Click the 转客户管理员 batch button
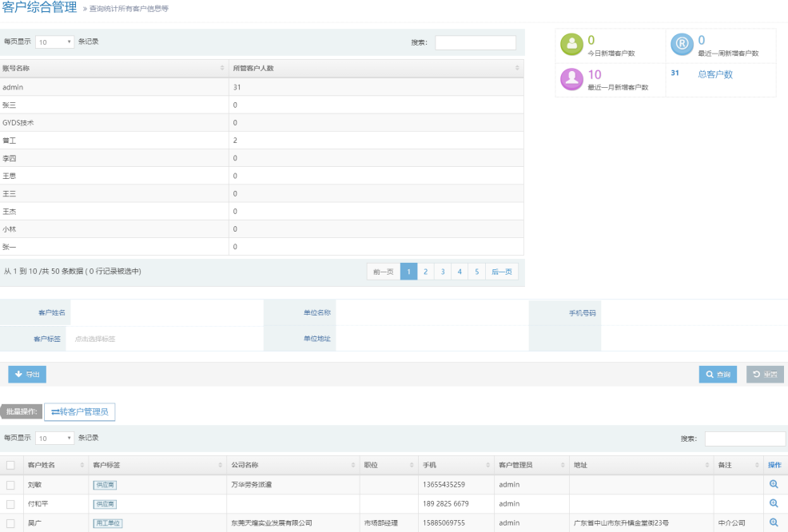The width and height of the screenshot is (788, 532). [80, 412]
